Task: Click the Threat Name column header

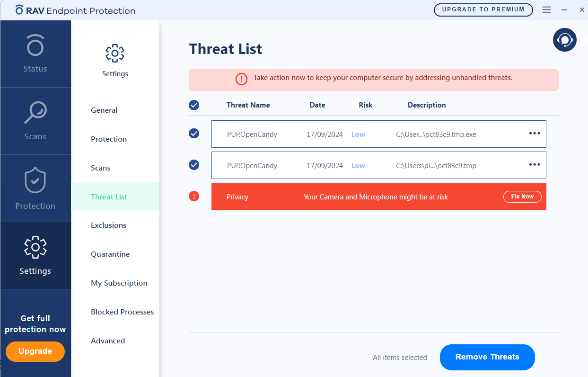Action: coord(248,105)
